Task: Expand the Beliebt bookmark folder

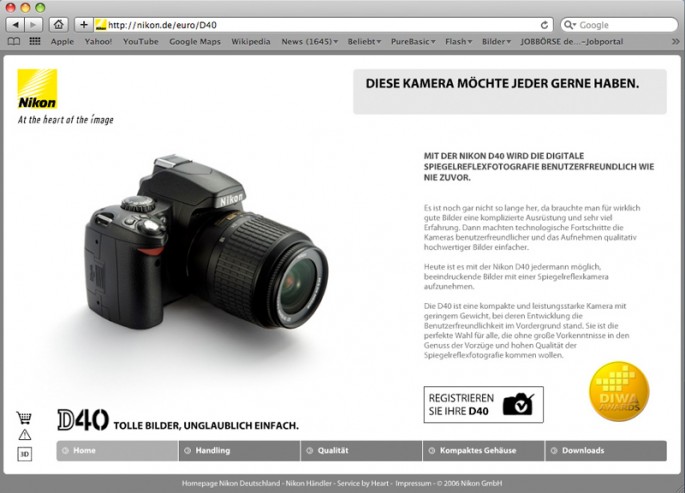Action: [x=364, y=41]
